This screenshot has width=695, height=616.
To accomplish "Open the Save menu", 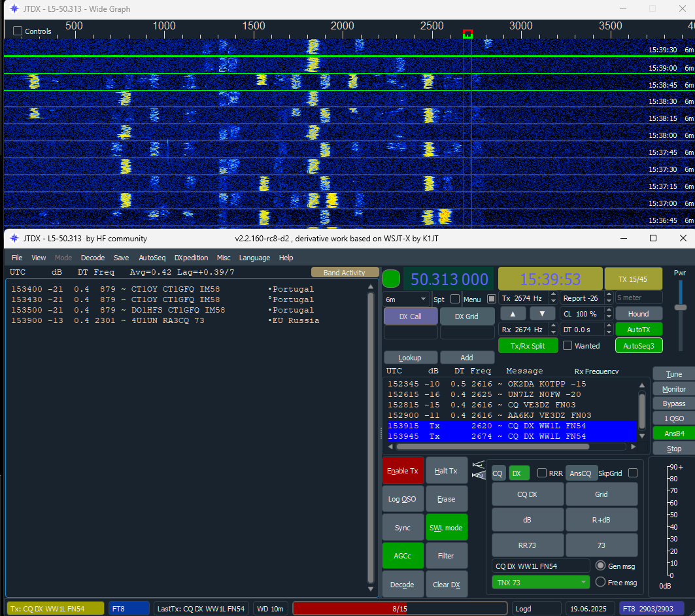I will pos(121,258).
